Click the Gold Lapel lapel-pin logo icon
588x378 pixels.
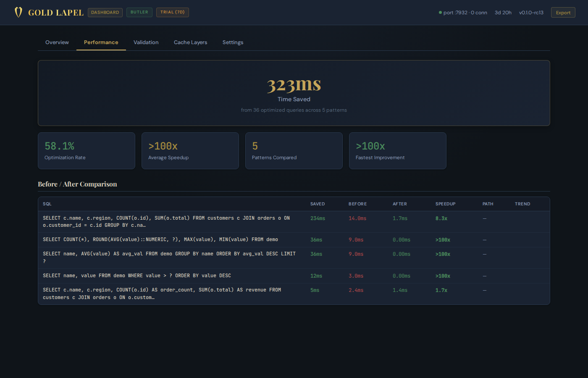pyautogui.click(x=18, y=12)
